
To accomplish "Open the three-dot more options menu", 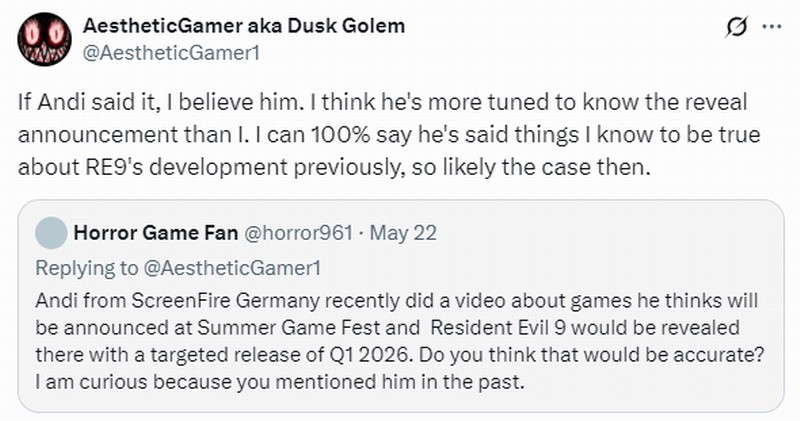I will coord(771,29).
